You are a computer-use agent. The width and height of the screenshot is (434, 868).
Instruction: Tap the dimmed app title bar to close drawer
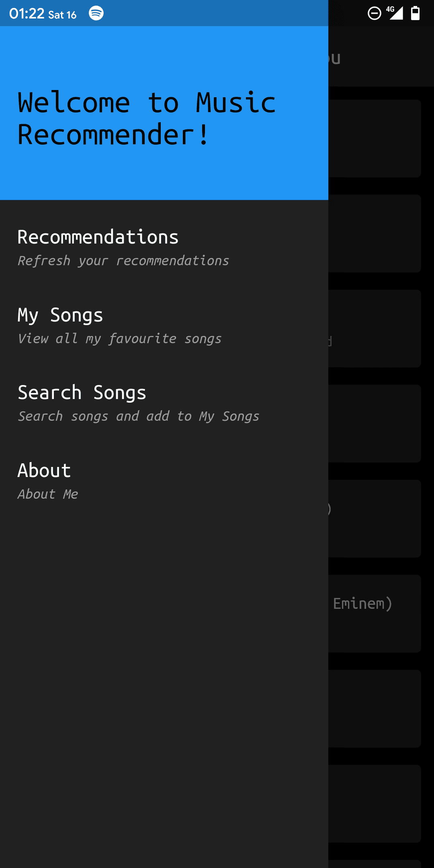(381, 57)
